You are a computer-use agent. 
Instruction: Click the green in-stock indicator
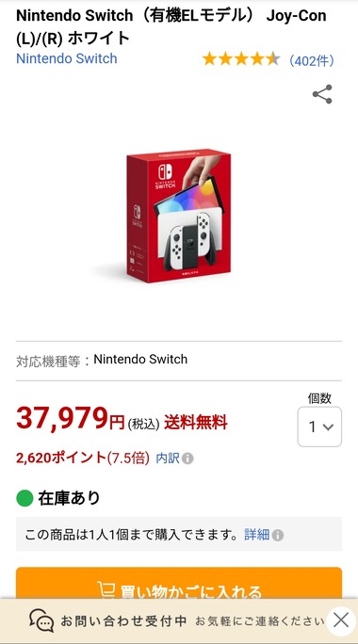24,498
